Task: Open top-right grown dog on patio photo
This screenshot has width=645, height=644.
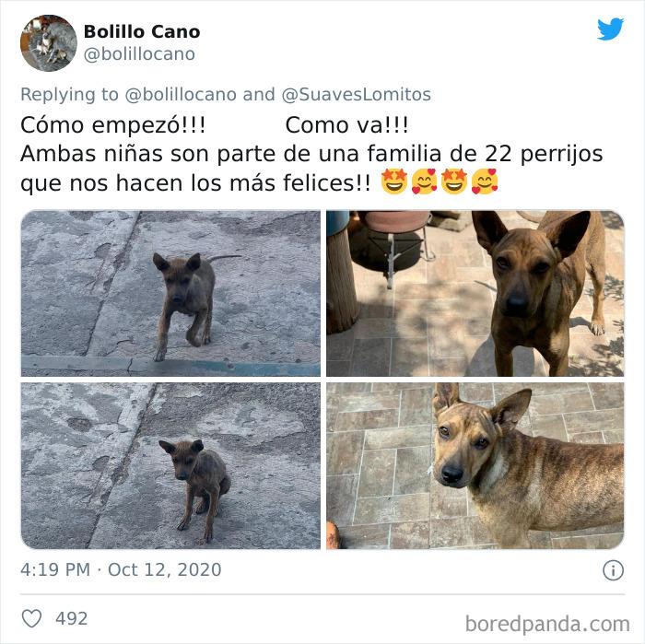Action: point(475,293)
